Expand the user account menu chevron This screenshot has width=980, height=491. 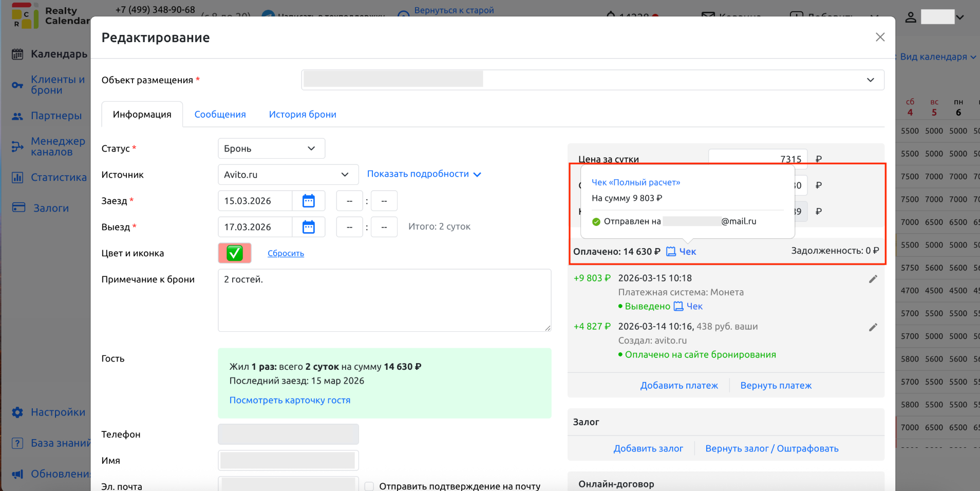(960, 17)
